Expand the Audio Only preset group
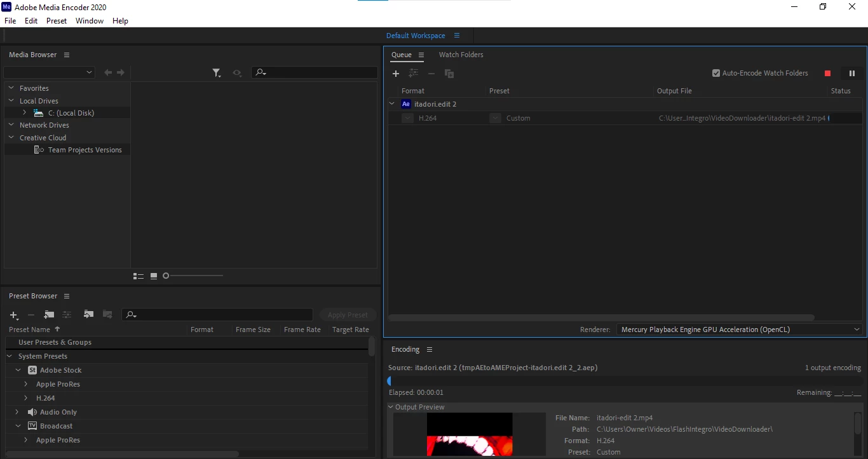The height and width of the screenshot is (459, 868). [17, 412]
